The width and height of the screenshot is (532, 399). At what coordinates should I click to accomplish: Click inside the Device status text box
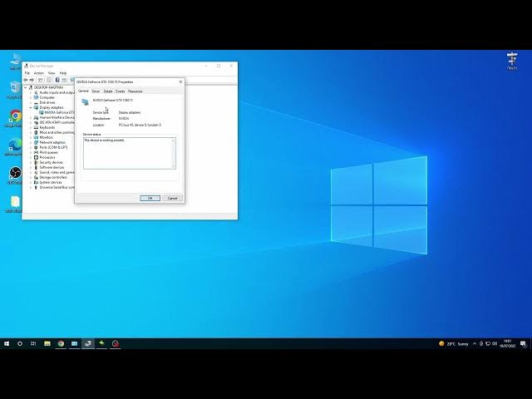click(x=129, y=153)
